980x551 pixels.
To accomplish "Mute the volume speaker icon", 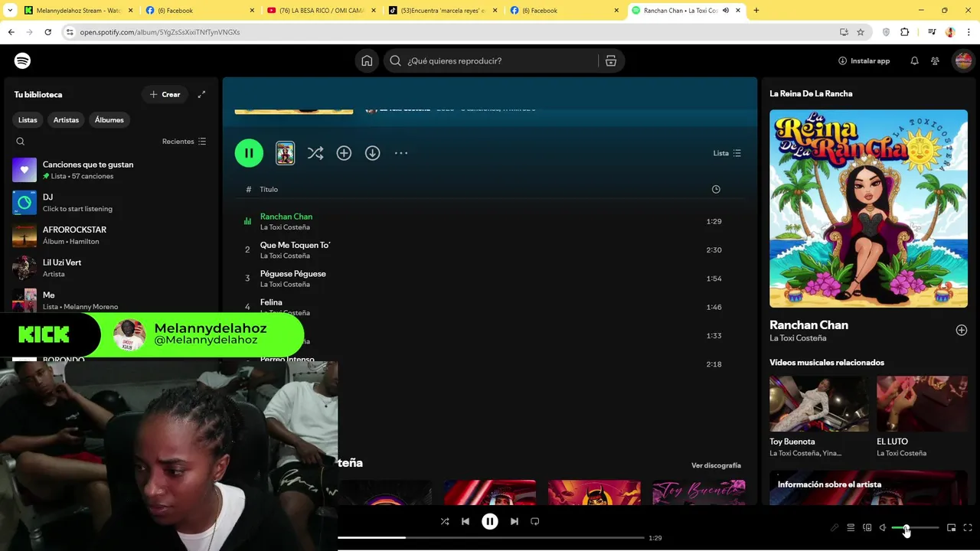I will pos(883,527).
